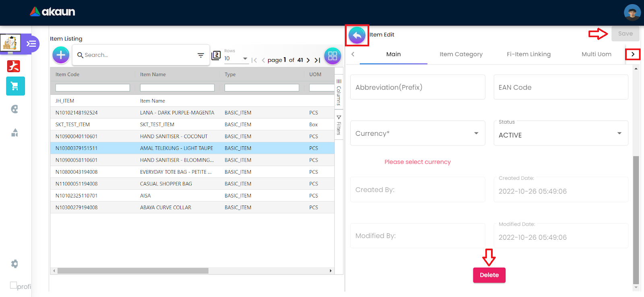Click the horizontal scrollbar under item table

[x=133, y=271]
